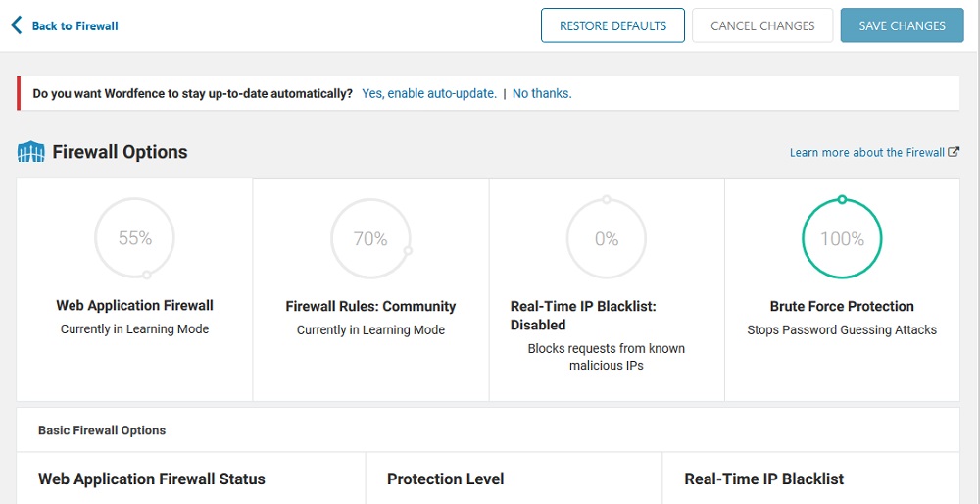The height and width of the screenshot is (504, 980).
Task: Open Back to Firewall link
Action: click(x=75, y=26)
